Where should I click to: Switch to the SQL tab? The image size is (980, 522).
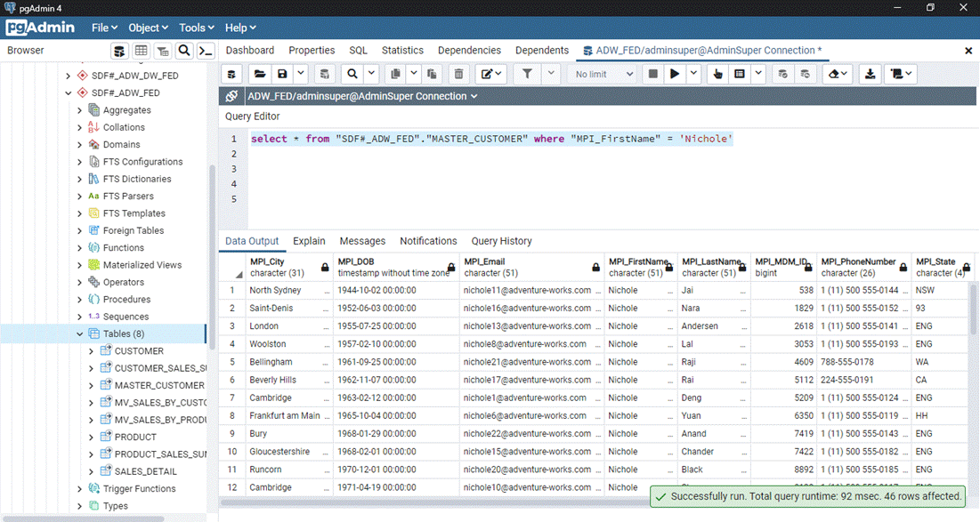[358, 51]
